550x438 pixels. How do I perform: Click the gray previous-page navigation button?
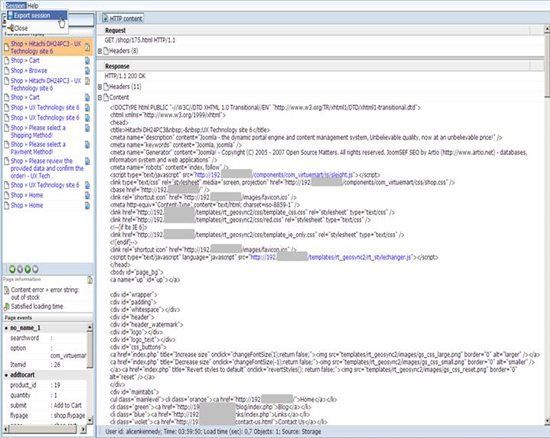click(x=20, y=269)
